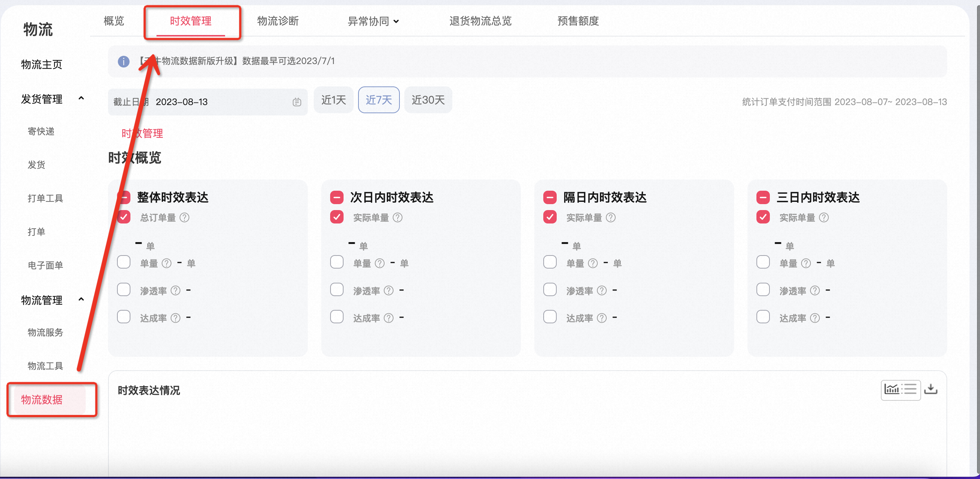
Task: Uncheck 实际单量 in 三日内时效表达
Action: (763, 217)
